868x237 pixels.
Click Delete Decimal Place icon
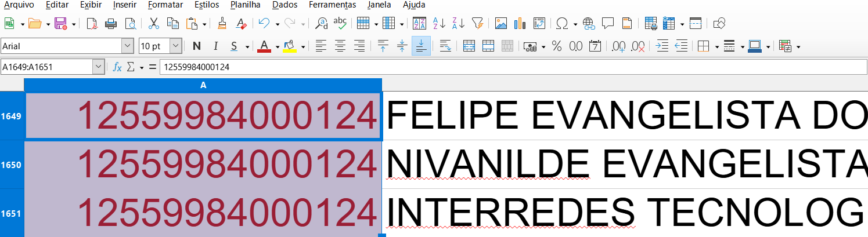pyautogui.click(x=638, y=46)
